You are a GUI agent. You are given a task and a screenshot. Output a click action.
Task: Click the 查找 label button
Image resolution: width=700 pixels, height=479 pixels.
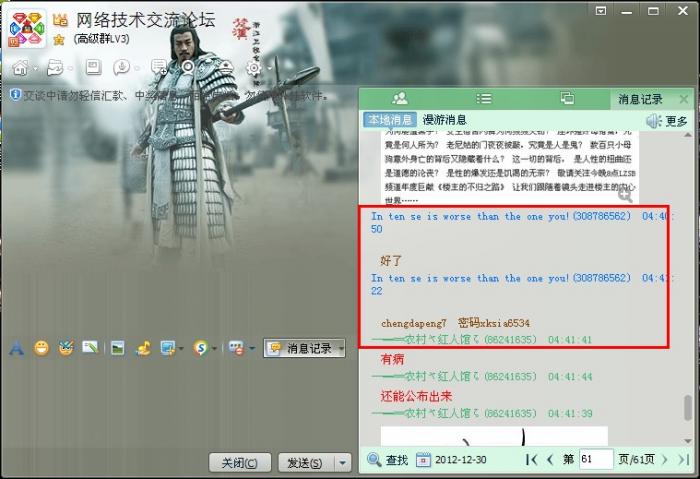[396, 459]
